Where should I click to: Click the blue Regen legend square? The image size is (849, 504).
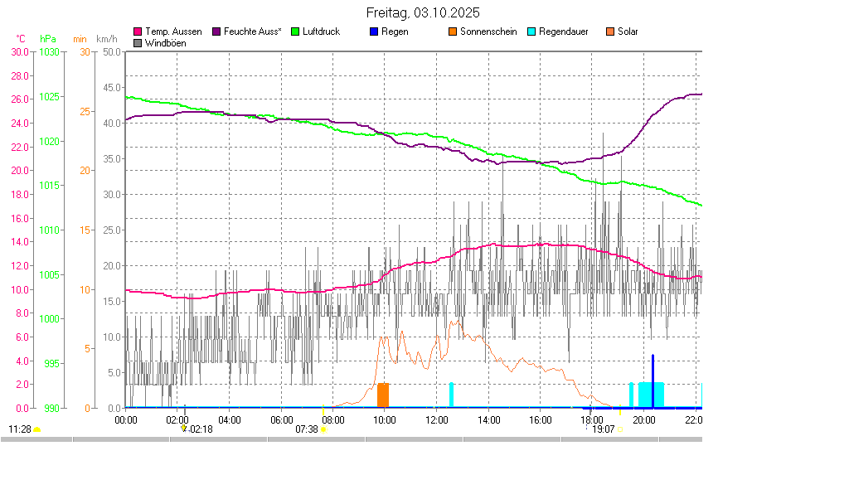374,31
